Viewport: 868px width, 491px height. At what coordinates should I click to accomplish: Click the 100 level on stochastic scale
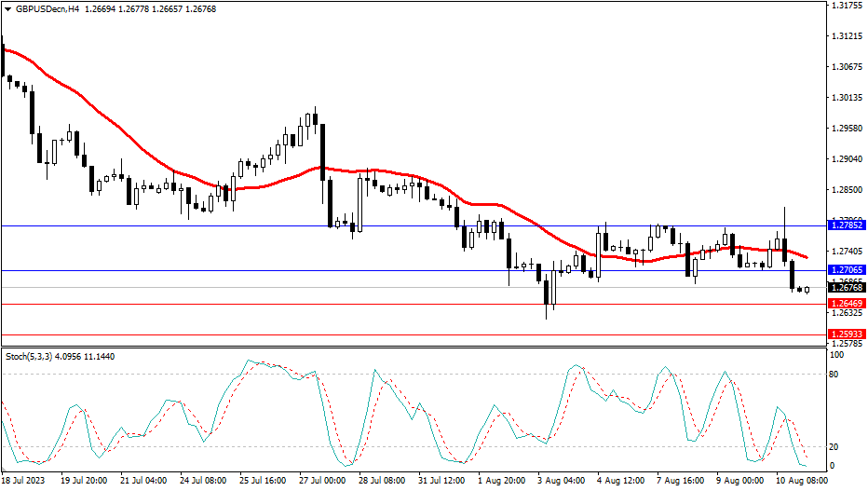837,355
